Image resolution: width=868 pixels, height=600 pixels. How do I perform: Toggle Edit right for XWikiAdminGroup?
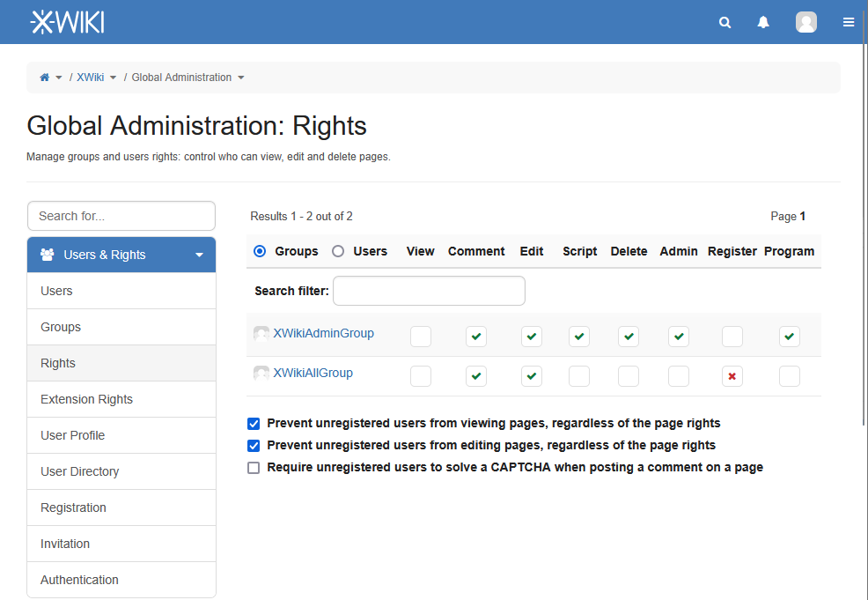(x=532, y=337)
